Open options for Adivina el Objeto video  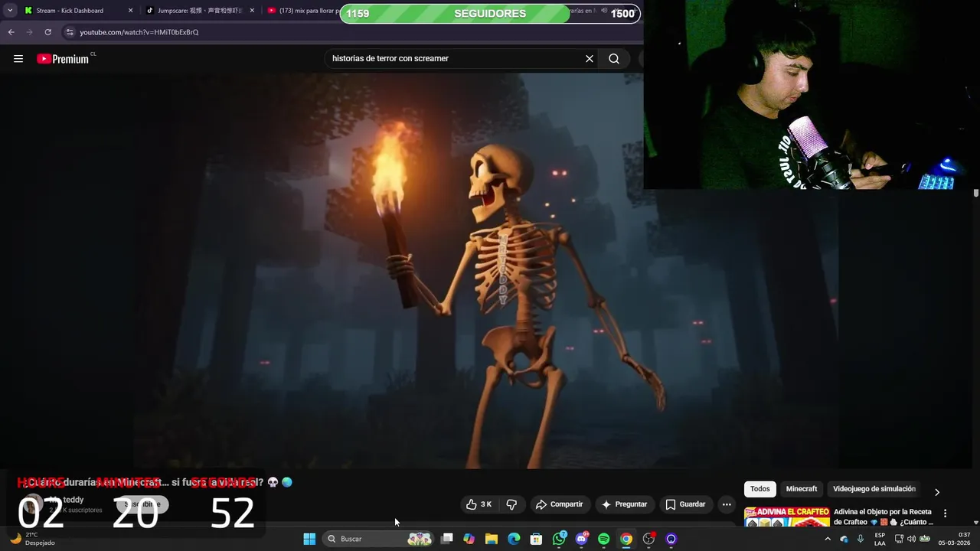945,514
